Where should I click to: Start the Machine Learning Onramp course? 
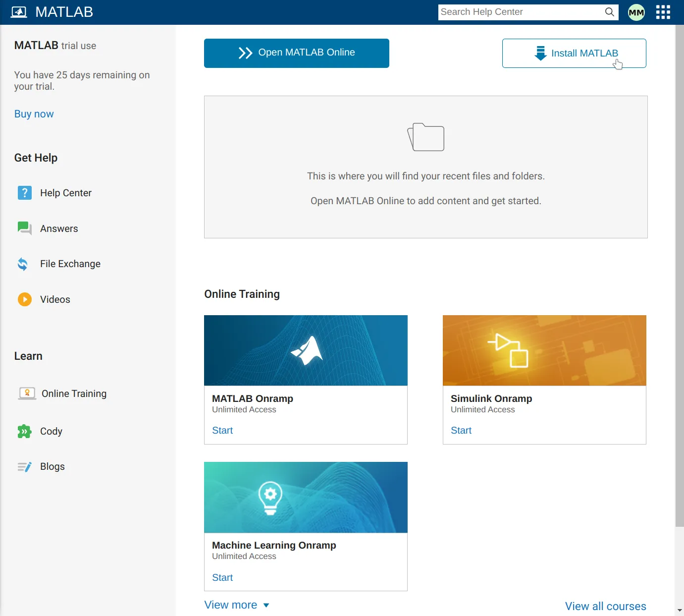222,577
